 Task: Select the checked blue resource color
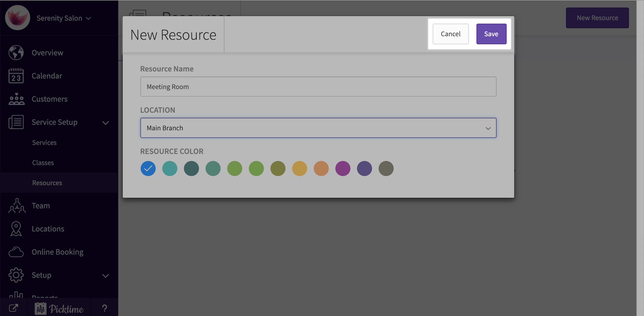point(148,169)
